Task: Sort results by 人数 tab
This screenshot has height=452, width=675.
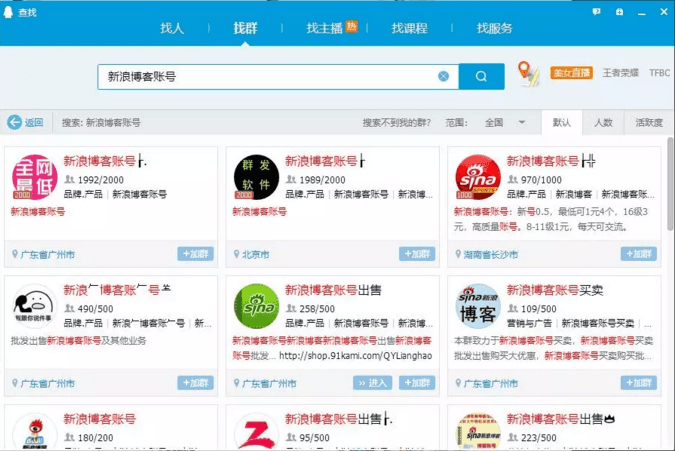Action: (x=603, y=123)
